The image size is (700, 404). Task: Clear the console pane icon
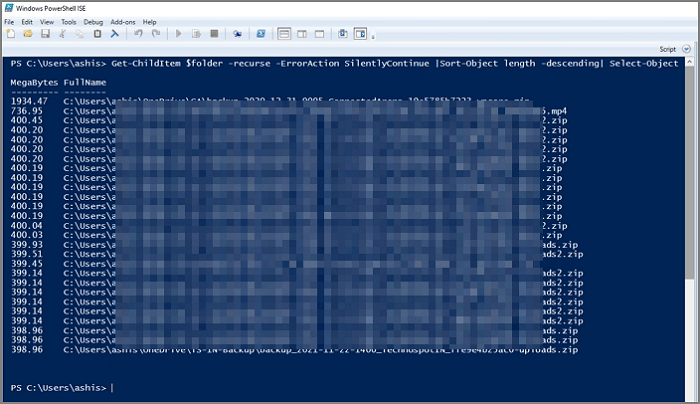pyautogui.click(x=114, y=33)
